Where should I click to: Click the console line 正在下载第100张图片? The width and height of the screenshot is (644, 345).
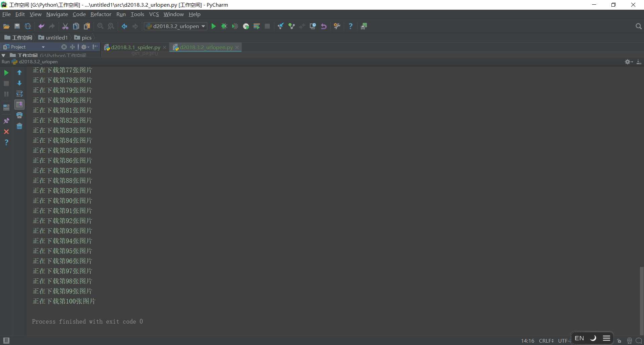(64, 301)
